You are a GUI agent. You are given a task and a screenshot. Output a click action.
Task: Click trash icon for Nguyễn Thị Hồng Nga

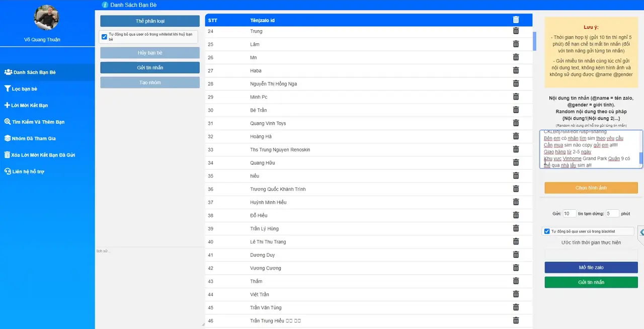516,84
